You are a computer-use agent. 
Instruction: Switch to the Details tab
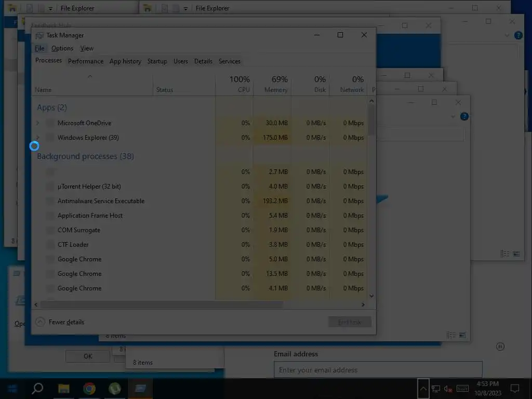203,61
